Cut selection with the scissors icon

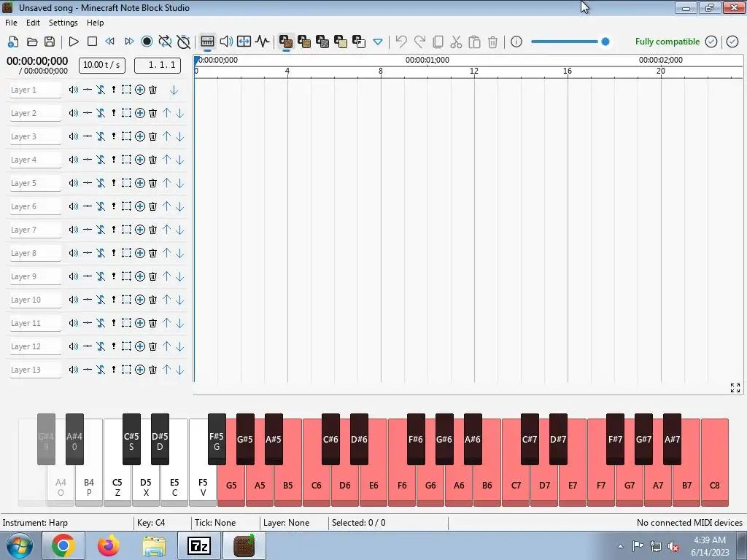456,42
